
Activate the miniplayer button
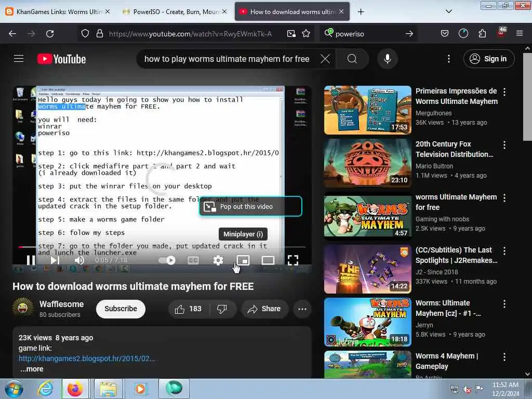pyautogui.click(x=243, y=260)
